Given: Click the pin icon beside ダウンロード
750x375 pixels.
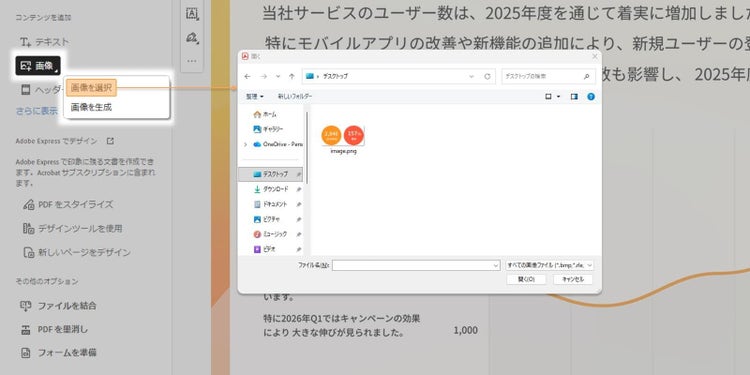Looking at the screenshot, I should [298, 189].
